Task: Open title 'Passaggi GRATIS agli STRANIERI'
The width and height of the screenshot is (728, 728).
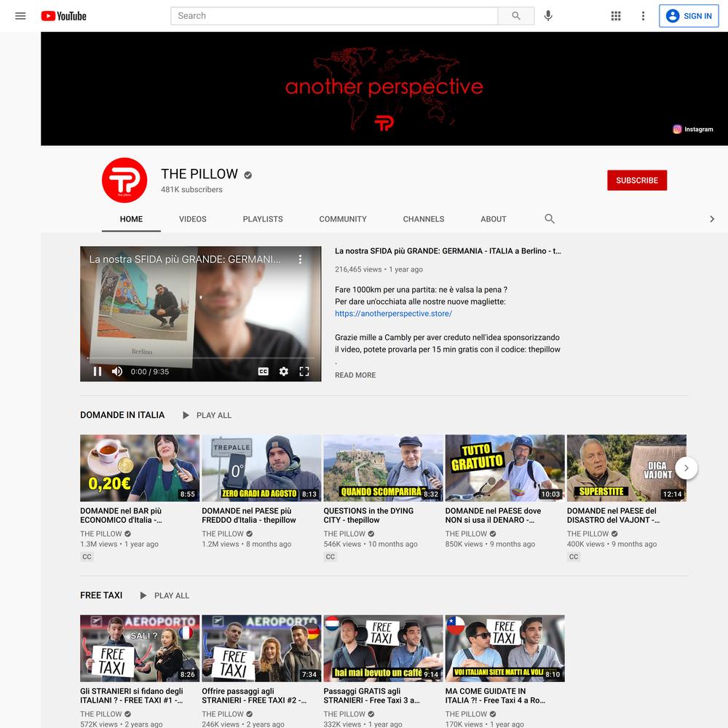Action: 372,695
